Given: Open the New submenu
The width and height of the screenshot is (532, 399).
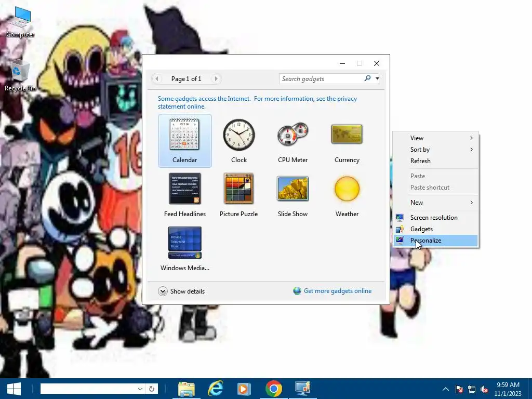Looking at the screenshot, I should [x=436, y=203].
